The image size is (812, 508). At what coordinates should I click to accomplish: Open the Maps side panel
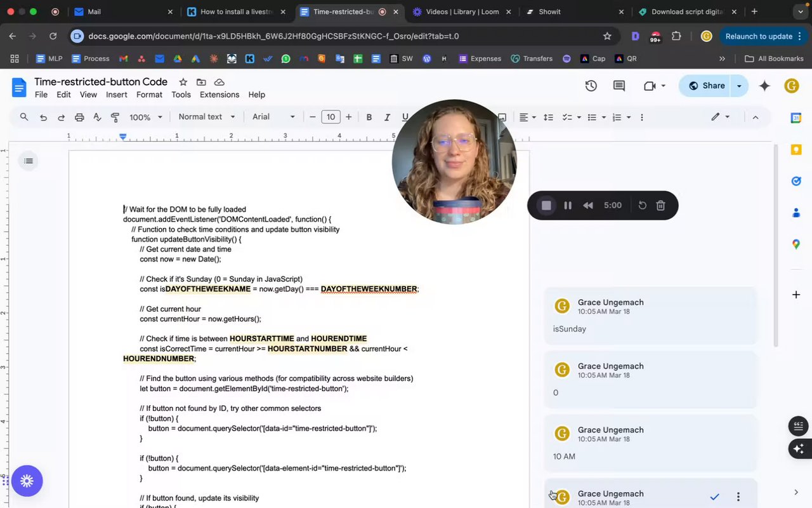click(x=796, y=244)
